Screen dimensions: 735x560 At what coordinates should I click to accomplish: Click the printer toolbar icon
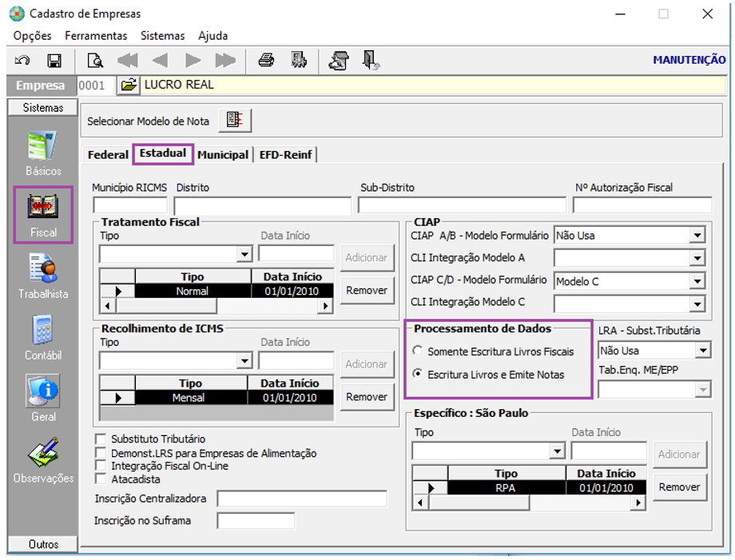[x=266, y=61]
